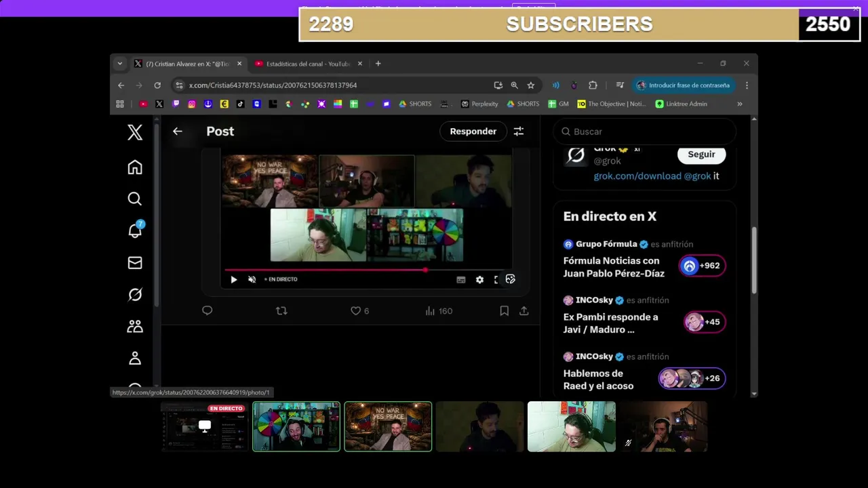This screenshot has width=868, height=488.
Task: Open zoom magnifier icon in address bar
Action: pos(515,85)
